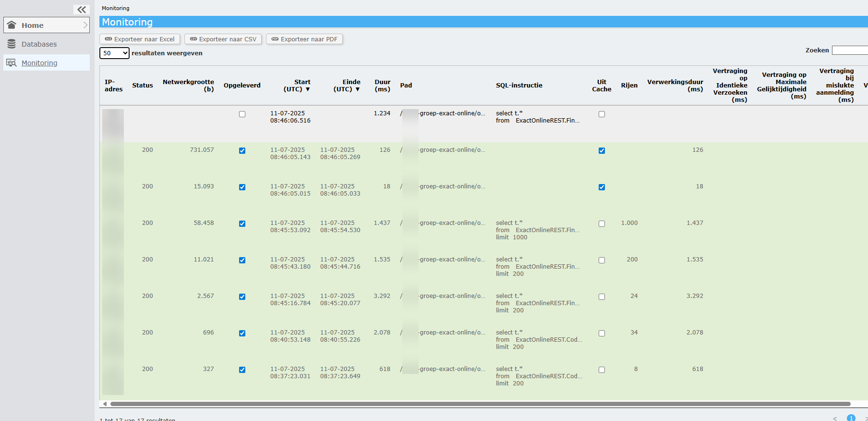Image resolution: width=868 pixels, height=421 pixels.
Task: Sort by Vertraging op Maximale Gelijktijdigheid column
Action: (x=782, y=86)
